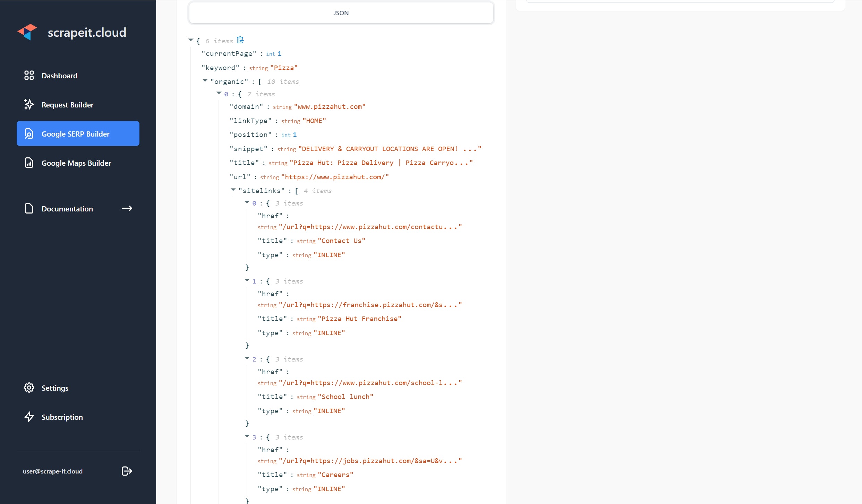Collapse sitelink 2 School lunch object

coord(247,358)
